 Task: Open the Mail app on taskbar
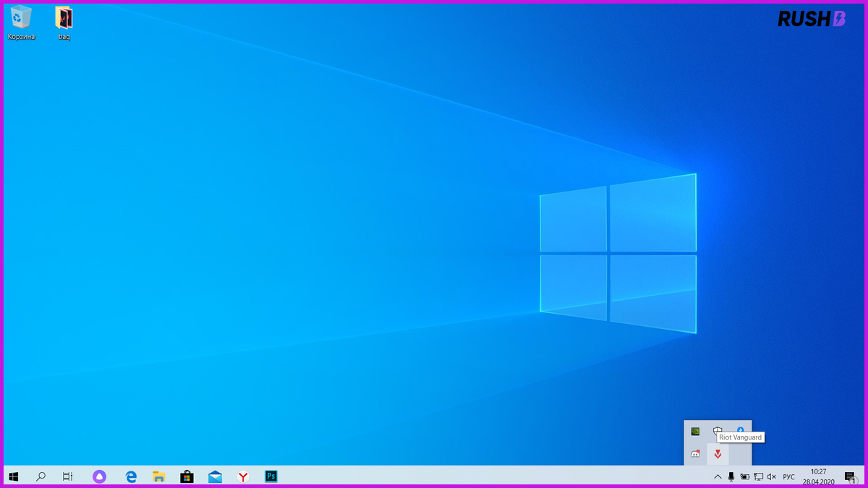215,476
